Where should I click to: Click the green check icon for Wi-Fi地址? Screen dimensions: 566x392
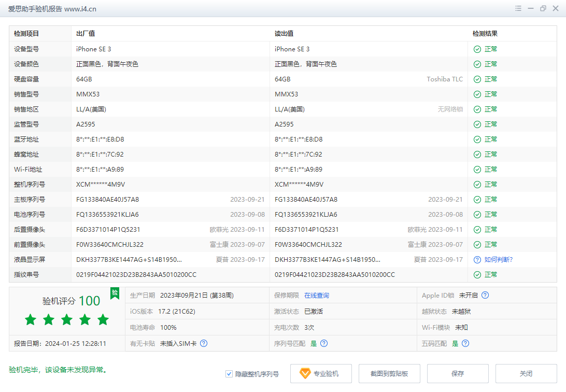point(477,170)
